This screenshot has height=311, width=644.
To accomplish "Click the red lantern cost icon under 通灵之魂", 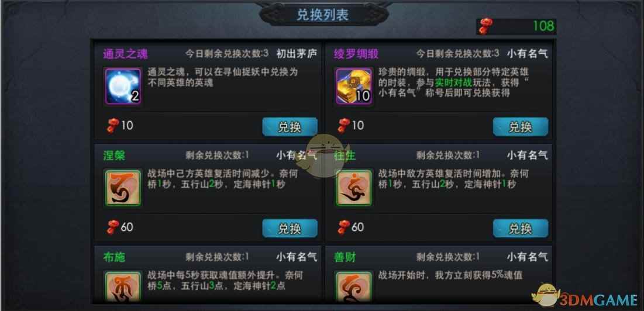I will [113, 125].
